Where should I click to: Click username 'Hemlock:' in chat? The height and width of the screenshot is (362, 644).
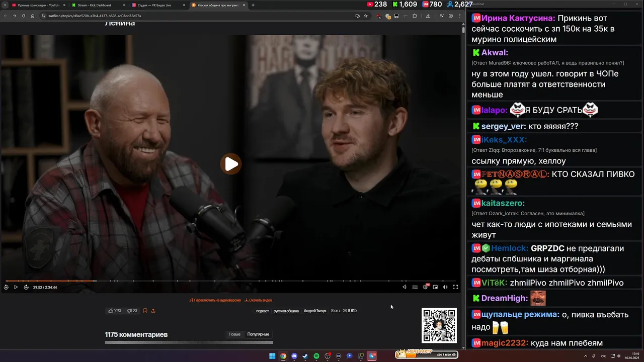[x=510, y=248]
